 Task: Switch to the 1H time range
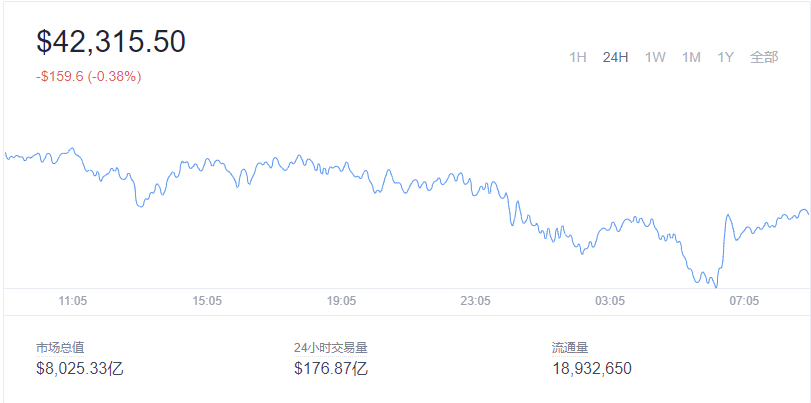[577, 57]
